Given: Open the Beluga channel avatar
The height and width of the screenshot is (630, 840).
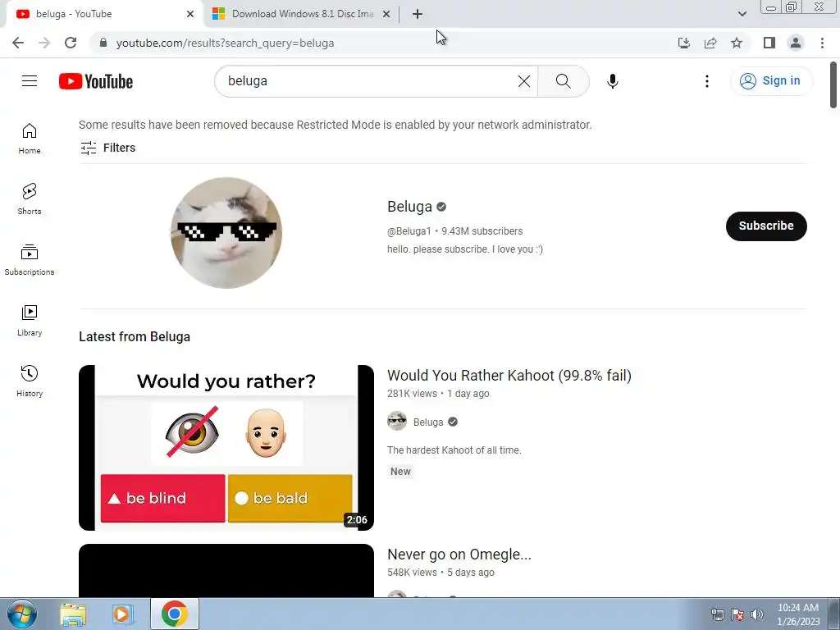Looking at the screenshot, I should [x=226, y=232].
